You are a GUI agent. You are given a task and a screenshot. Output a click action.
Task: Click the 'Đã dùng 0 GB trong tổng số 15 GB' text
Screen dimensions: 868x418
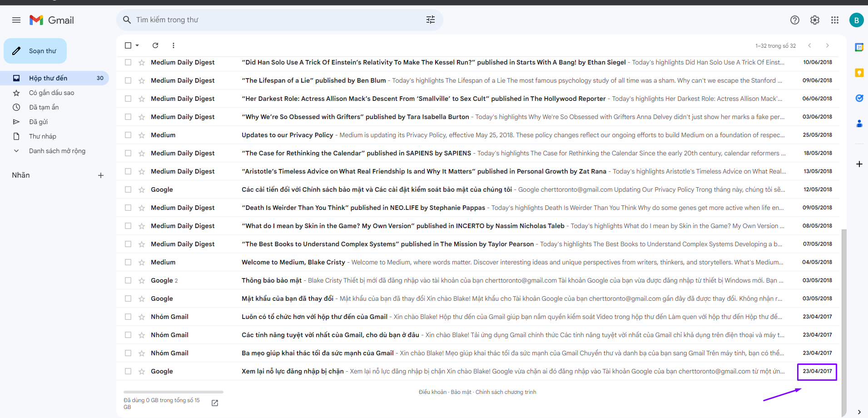click(162, 403)
